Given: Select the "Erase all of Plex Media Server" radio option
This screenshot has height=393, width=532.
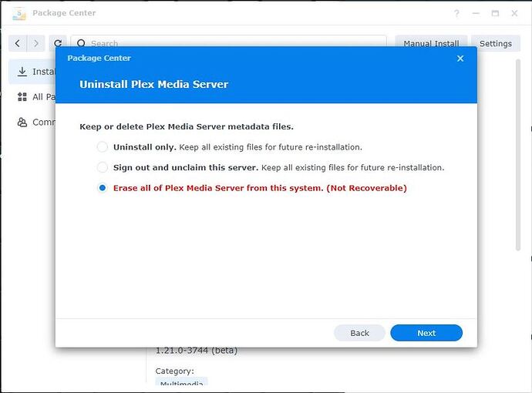Looking at the screenshot, I should point(102,188).
